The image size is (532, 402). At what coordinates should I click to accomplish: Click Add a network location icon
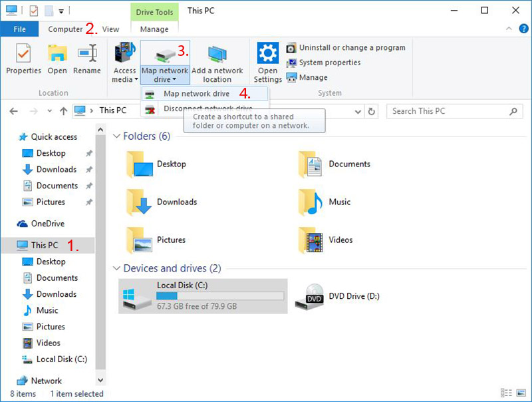pyautogui.click(x=217, y=54)
